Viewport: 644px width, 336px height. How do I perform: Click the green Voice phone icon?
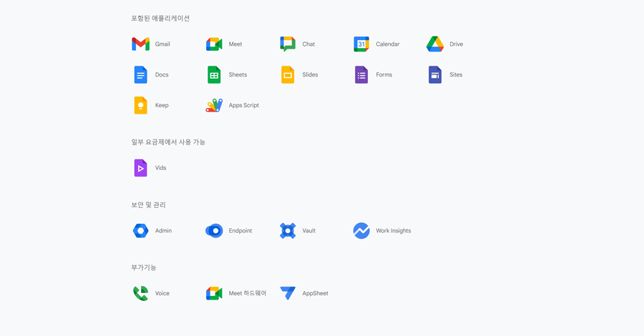pyautogui.click(x=140, y=293)
